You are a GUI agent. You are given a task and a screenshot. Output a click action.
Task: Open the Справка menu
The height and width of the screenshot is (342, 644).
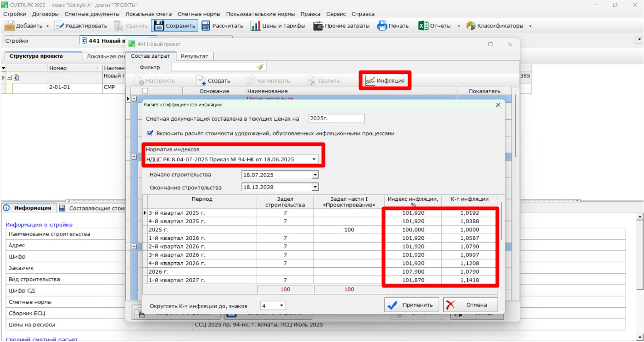tap(363, 14)
